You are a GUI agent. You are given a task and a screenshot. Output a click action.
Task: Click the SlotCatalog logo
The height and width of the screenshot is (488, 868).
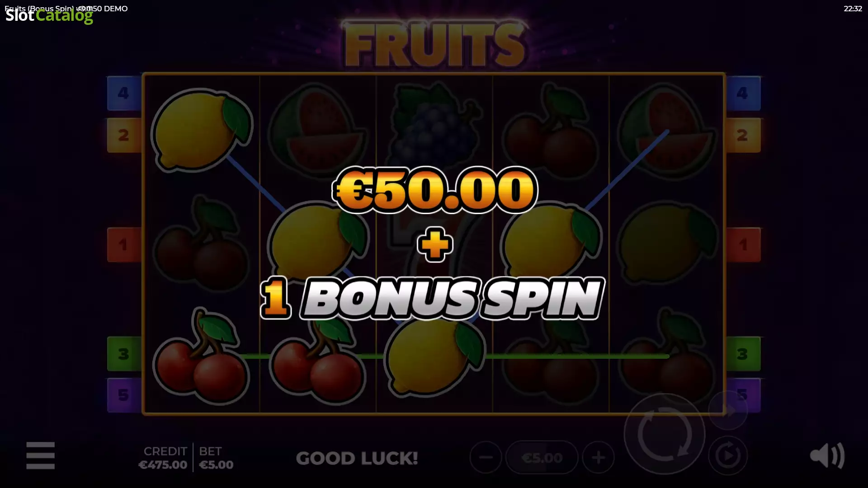coord(49,15)
